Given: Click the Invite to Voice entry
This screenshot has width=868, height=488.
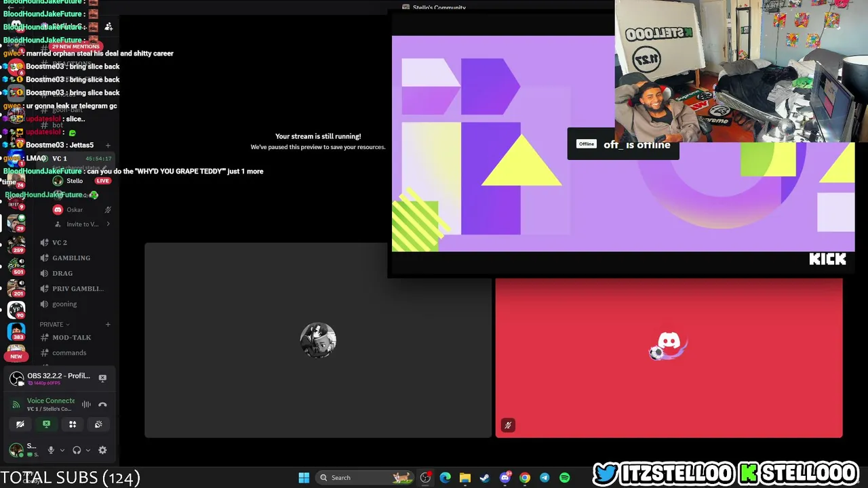Looking at the screenshot, I should (x=81, y=224).
